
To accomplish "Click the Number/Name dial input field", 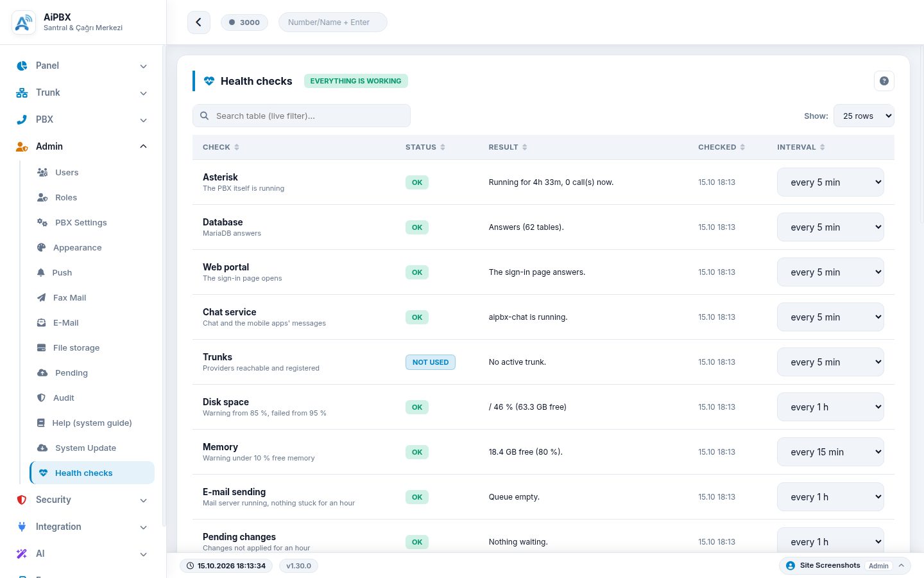I will (x=333, y=22).
